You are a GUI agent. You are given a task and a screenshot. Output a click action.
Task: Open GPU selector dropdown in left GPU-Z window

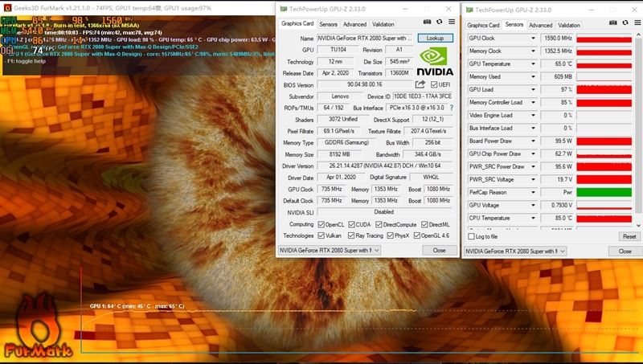pyautogui.click(x=330, y=250)
